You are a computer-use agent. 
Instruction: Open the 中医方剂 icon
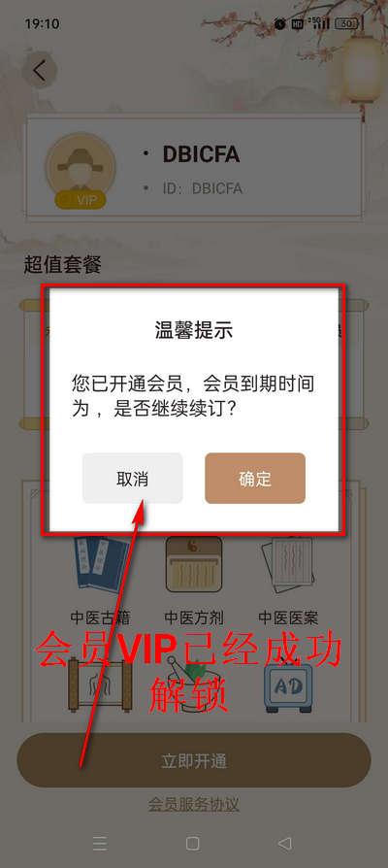(194, 565)
